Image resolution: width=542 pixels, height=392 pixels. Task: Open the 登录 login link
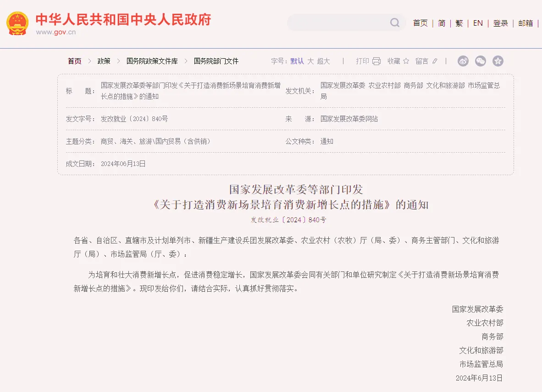(x=501, y=23)
